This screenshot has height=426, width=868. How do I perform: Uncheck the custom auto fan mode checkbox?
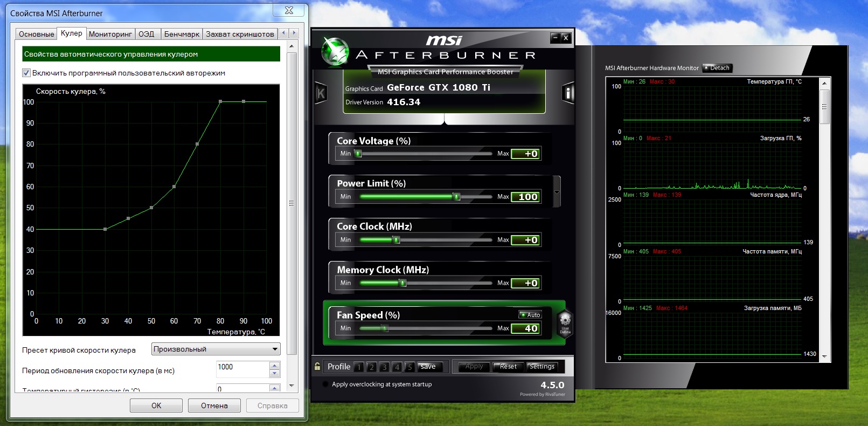[26, 73]
